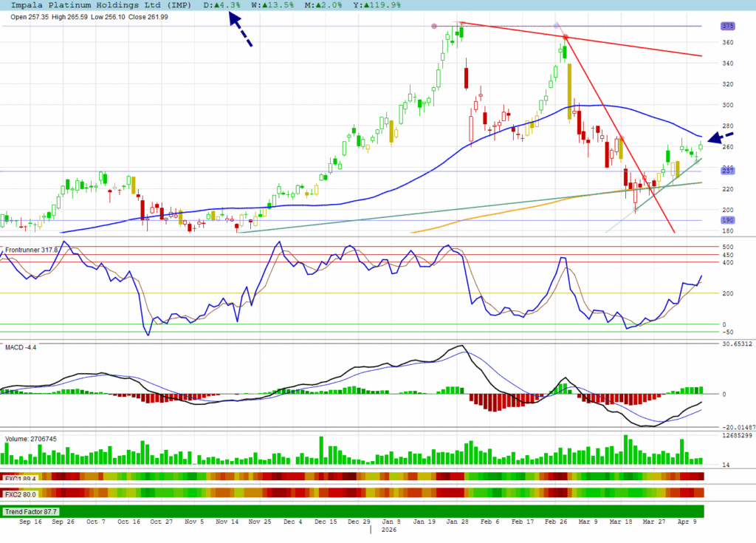Click the Volume: 2706745 label

31,438
